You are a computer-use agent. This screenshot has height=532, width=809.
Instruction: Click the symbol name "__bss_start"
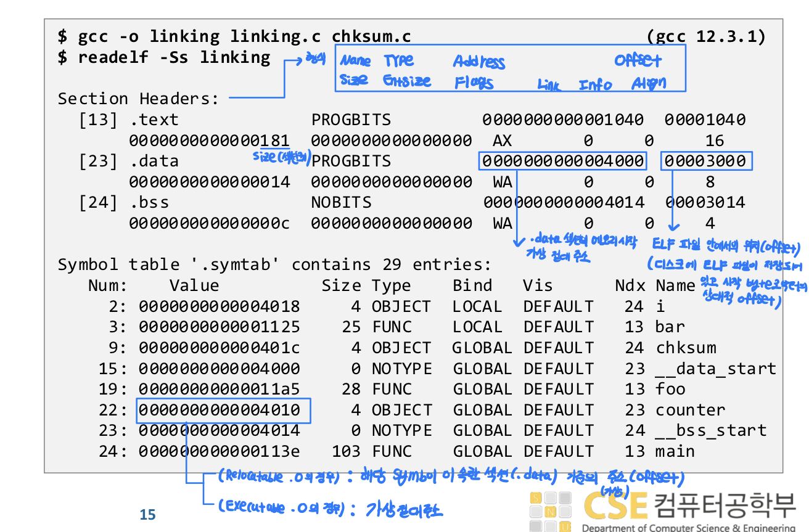[711, 431]
